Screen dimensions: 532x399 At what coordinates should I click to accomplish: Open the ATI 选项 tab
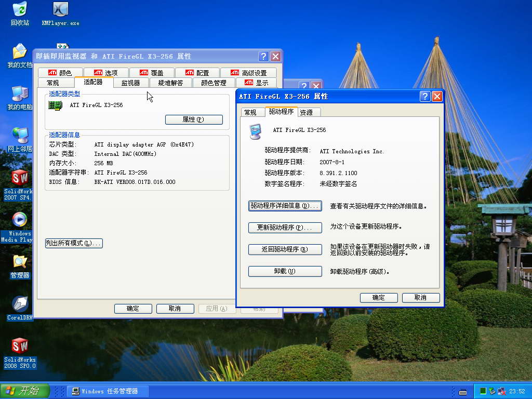click(x=106, y=73)
